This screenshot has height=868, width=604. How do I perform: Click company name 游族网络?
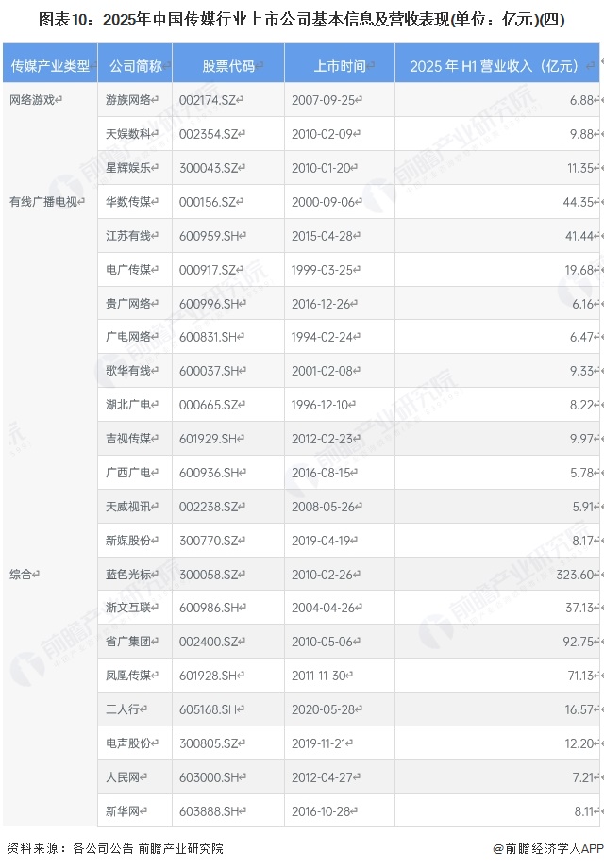[x=128, y=100]
